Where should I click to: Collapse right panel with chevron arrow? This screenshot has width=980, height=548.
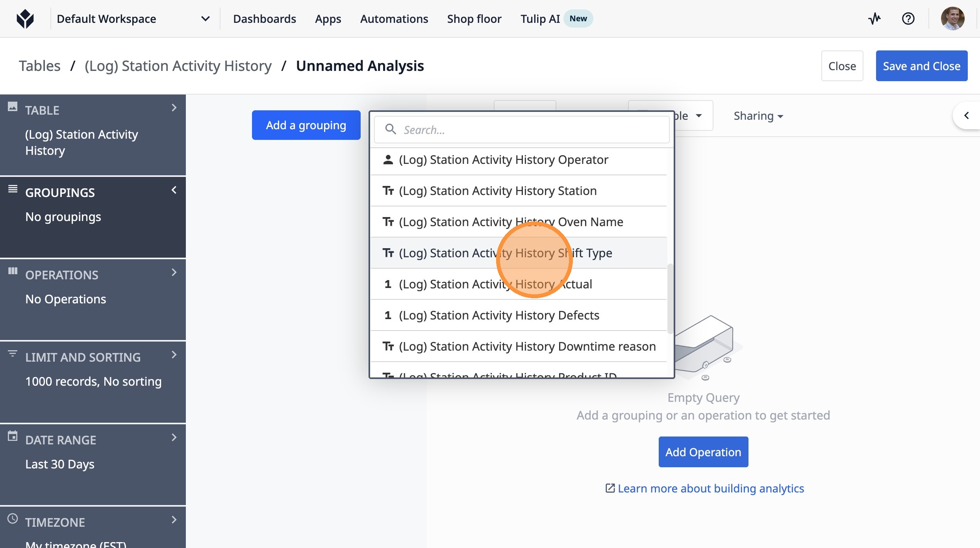pos(966,115)
